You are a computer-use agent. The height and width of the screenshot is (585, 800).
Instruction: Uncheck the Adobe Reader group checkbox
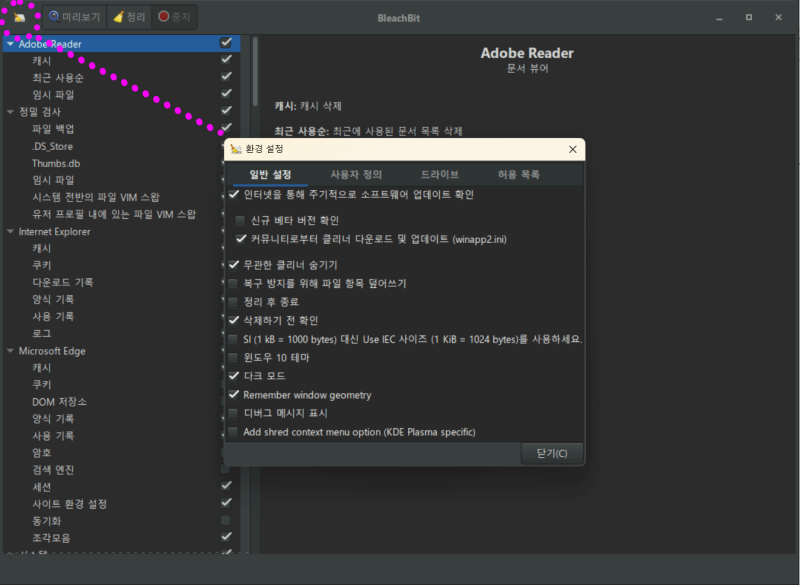[226, 43]
